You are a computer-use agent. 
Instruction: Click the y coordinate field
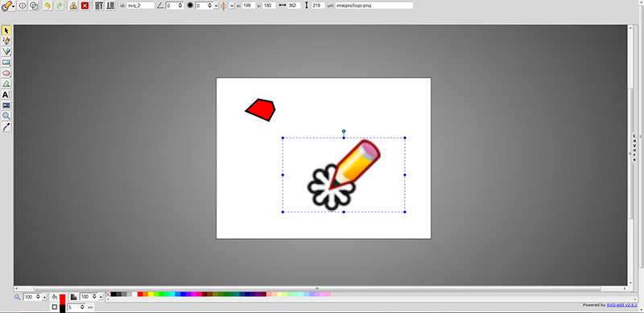pyautogui.click(x=269, y=6)
